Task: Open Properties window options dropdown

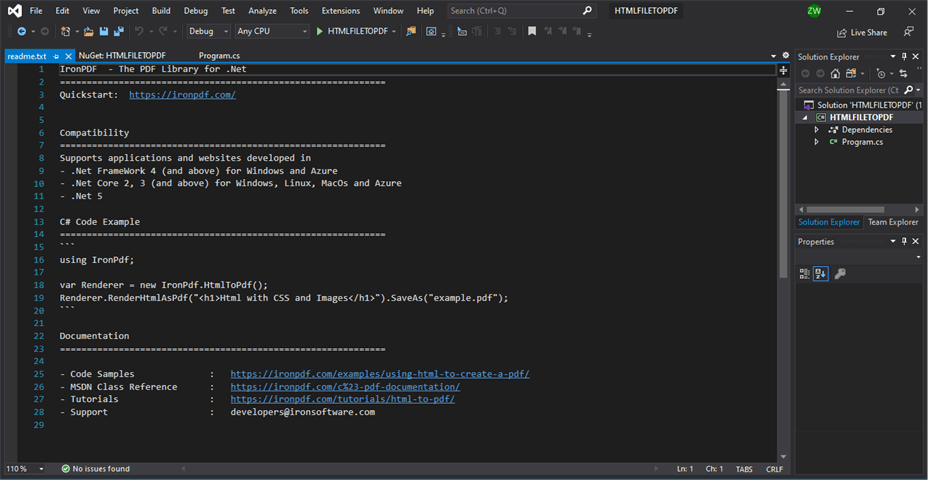Action: pos(893,241)
